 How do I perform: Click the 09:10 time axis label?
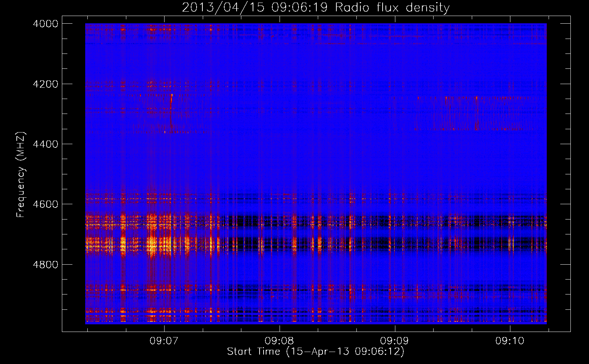tap(510, 341)
